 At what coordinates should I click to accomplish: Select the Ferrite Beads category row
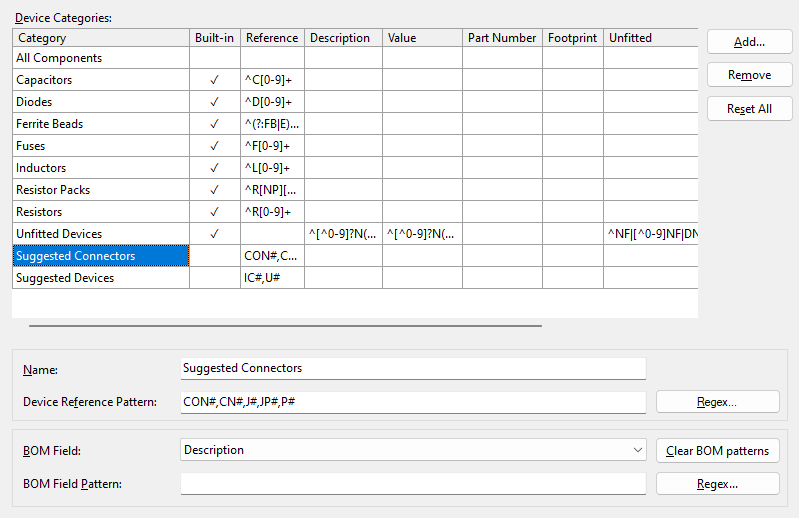100,124
